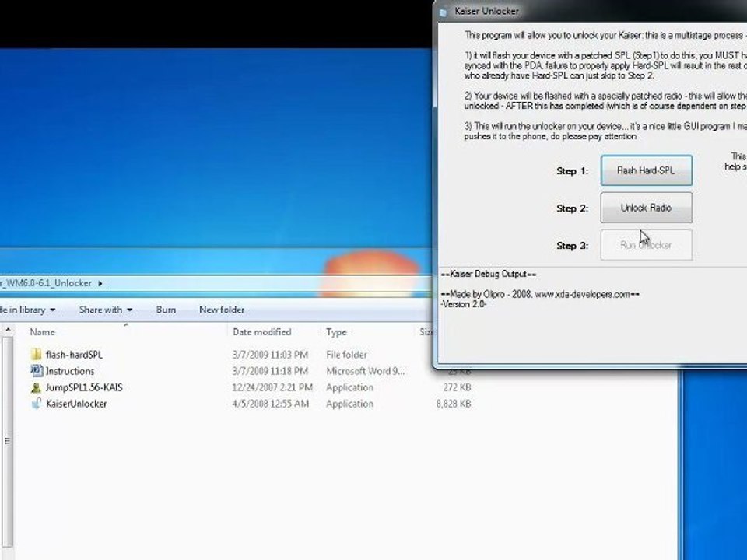Click Burn in the Explorer toolbar
The image size is (747, 560).
click(166, 310)
